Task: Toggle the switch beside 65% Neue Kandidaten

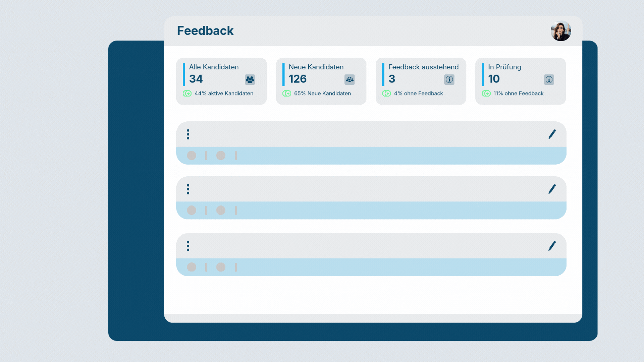Action: [287, 94]
